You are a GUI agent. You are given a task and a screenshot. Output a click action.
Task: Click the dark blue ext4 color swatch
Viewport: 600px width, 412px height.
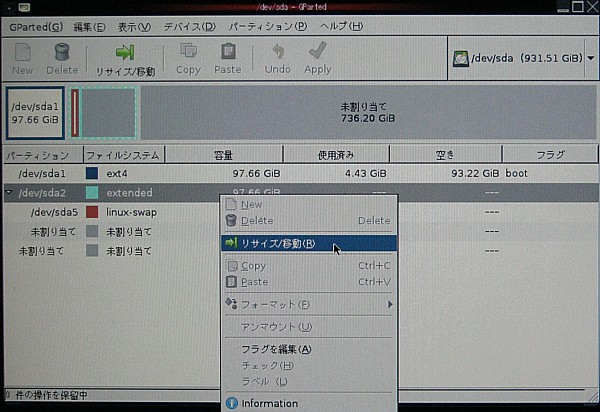coord(92,174)
